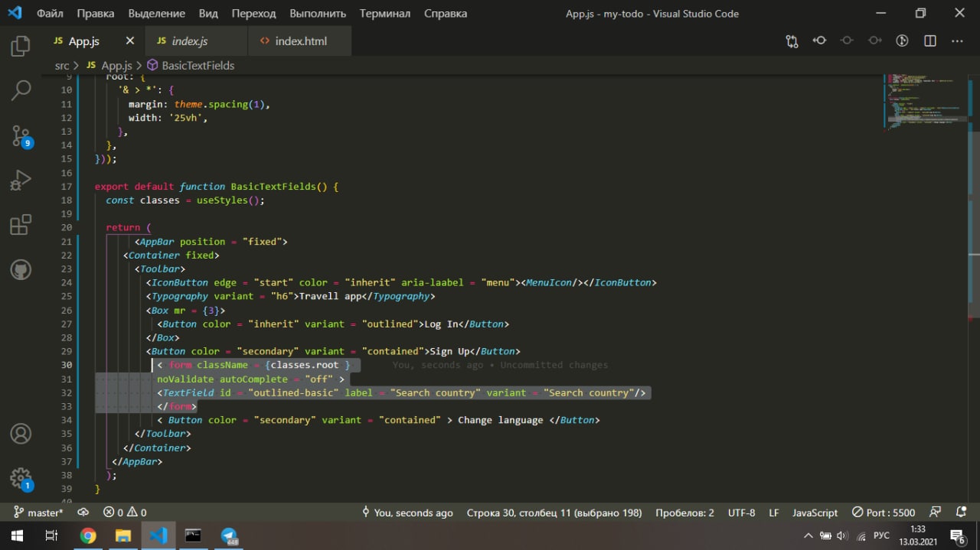980x550 pixels.
Task: Show hidden system tray icons chevron
Action: pyautogui.click(x=808, y=535)
